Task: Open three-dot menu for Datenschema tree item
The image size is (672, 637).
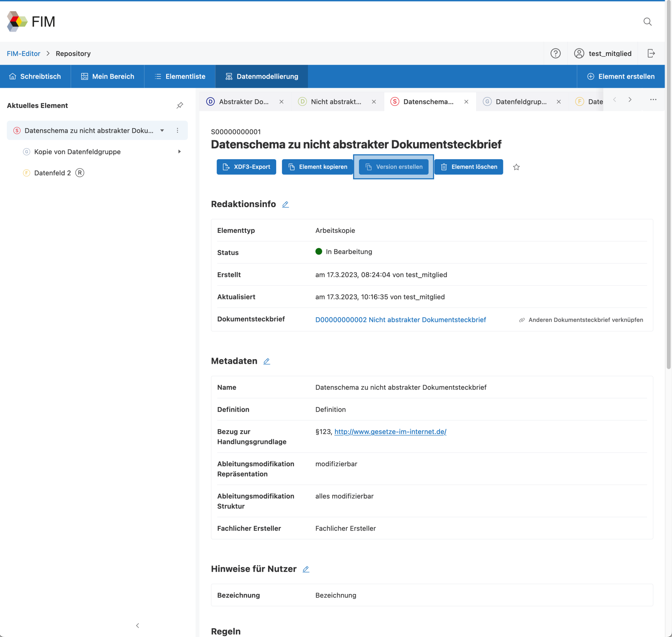Action: coord(177,131)
